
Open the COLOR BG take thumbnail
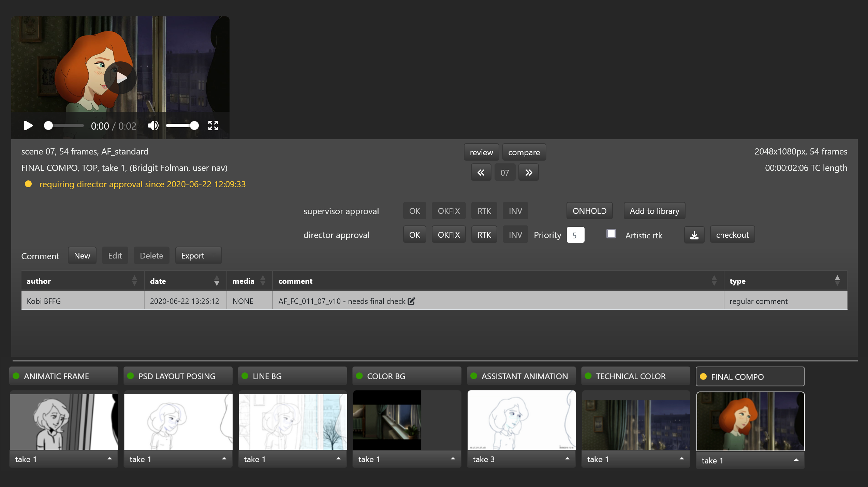[x=387, y=420]
